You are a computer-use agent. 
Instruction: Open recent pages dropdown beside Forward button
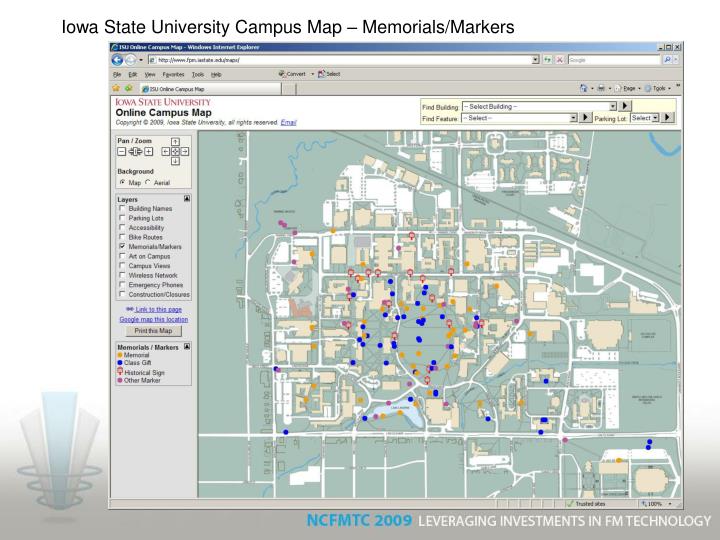[141, 60]
